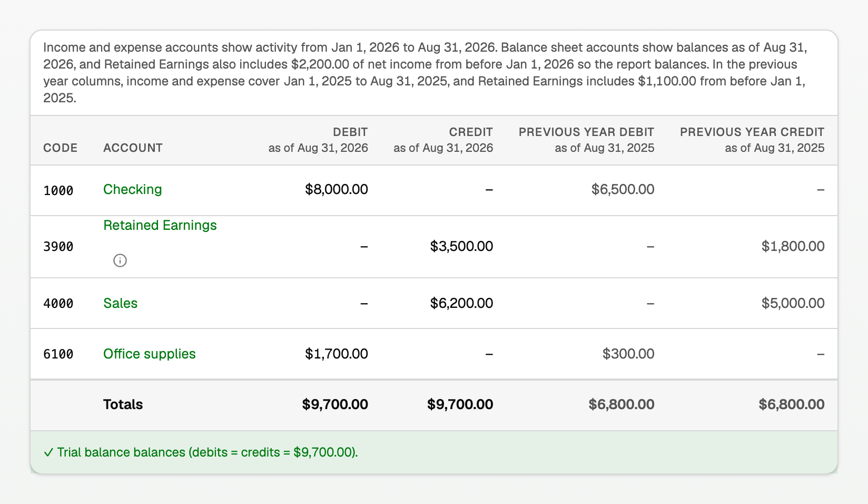
Task: Click the trial balance balances confirmation message
Action: click(201, 452)
